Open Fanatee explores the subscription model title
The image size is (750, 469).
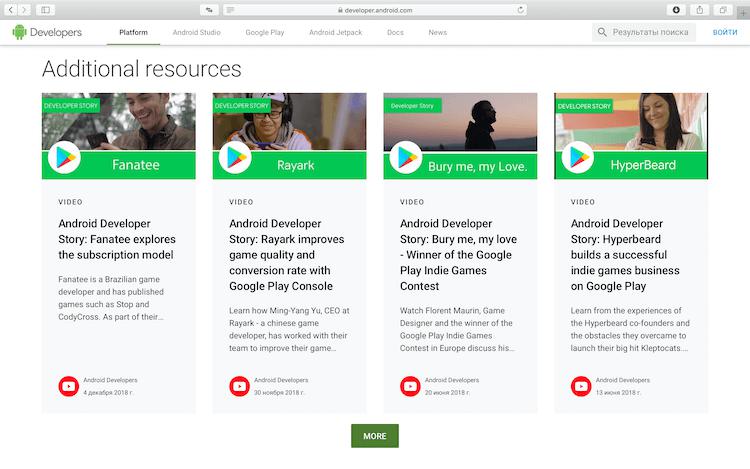[x=117, y=239]
